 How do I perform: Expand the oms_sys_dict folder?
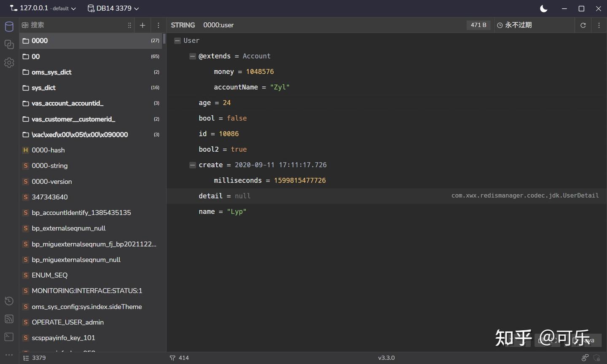[x=91, y=72]
